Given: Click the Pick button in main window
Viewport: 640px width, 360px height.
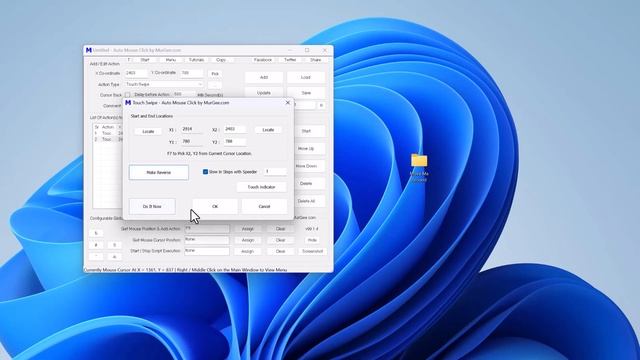Looking at the screenshot, I should (x=215, y=74).
